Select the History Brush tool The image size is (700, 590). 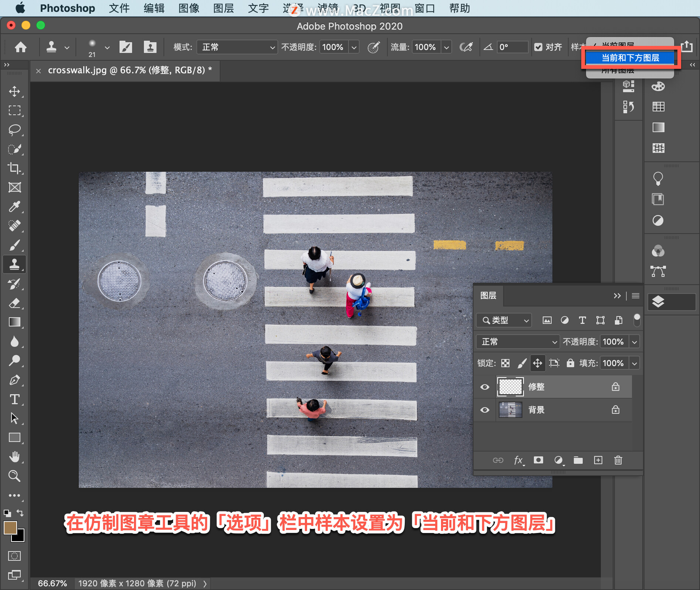[x=14, y=284]
